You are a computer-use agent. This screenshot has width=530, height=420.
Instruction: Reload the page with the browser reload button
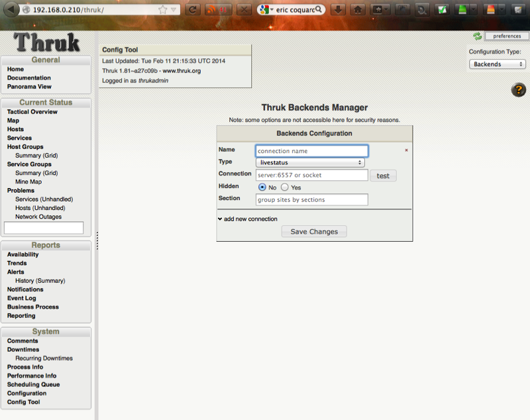point(193,10)
